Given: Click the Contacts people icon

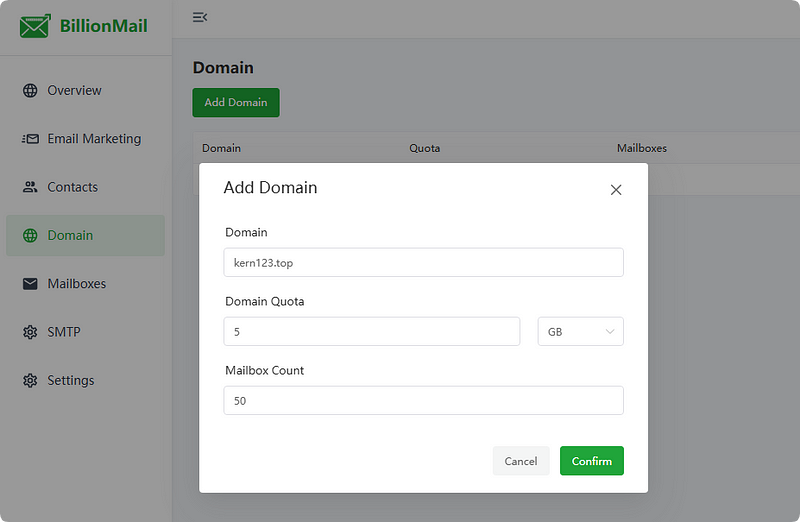Looking at the screenshot, I should pyautogui.click(x=30, y=187).
